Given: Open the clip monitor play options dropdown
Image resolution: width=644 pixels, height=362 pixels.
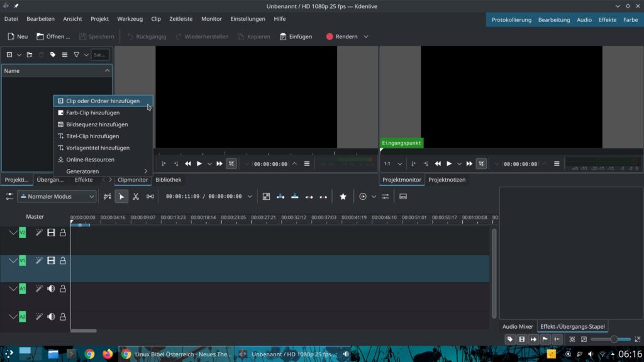Looking at the screenshot, I should pyautogui.click(x=209, y=164).
